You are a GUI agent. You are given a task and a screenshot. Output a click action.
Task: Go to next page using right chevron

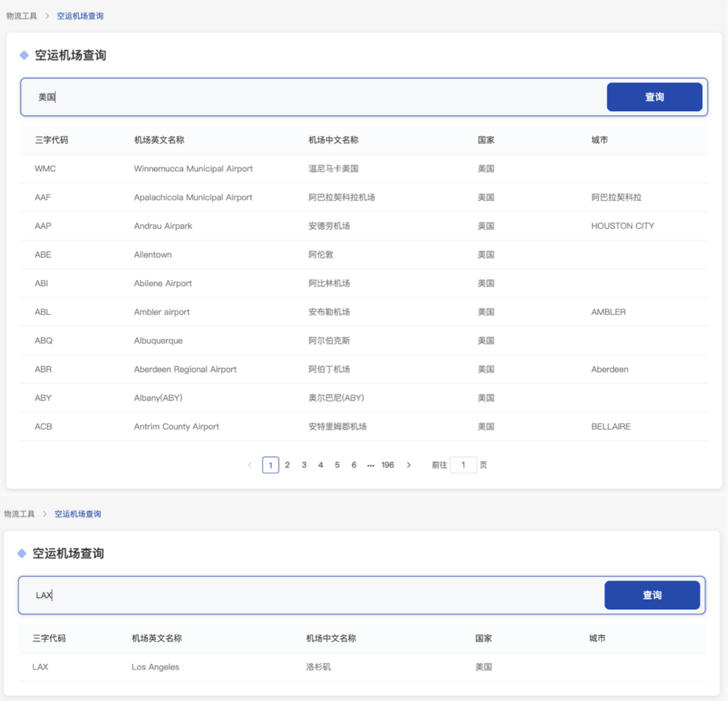tap(409, 465)
